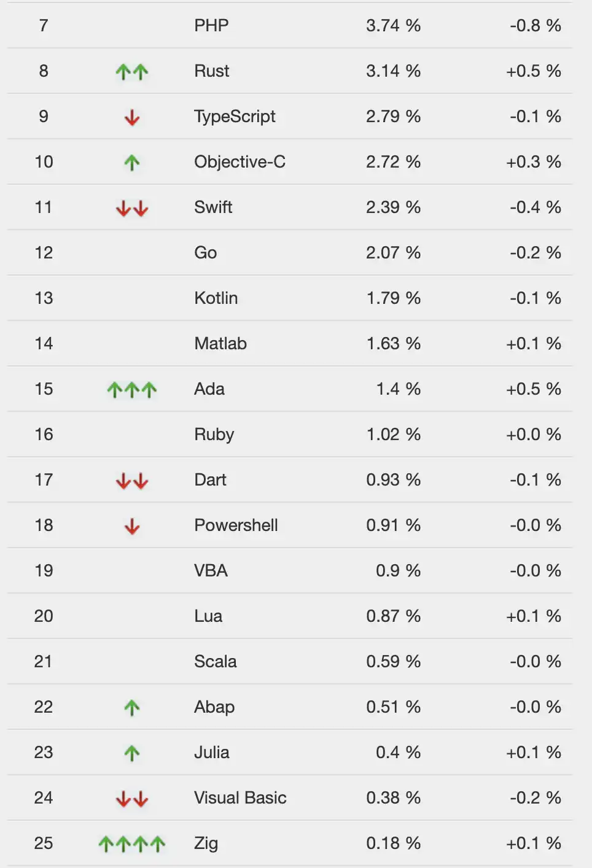This screenshot has height=868, width=592.
Task: Click the green up arrow beside Julia
Action: coord(132,753)
